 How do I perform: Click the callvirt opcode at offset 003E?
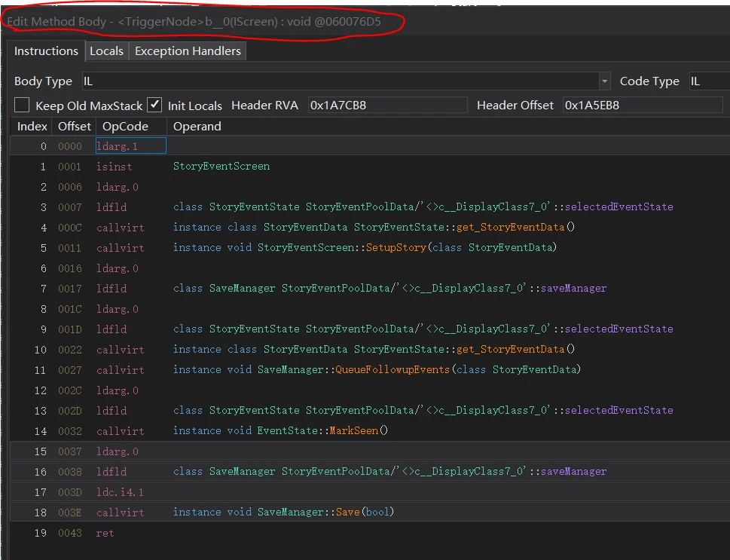click(120, 513)
